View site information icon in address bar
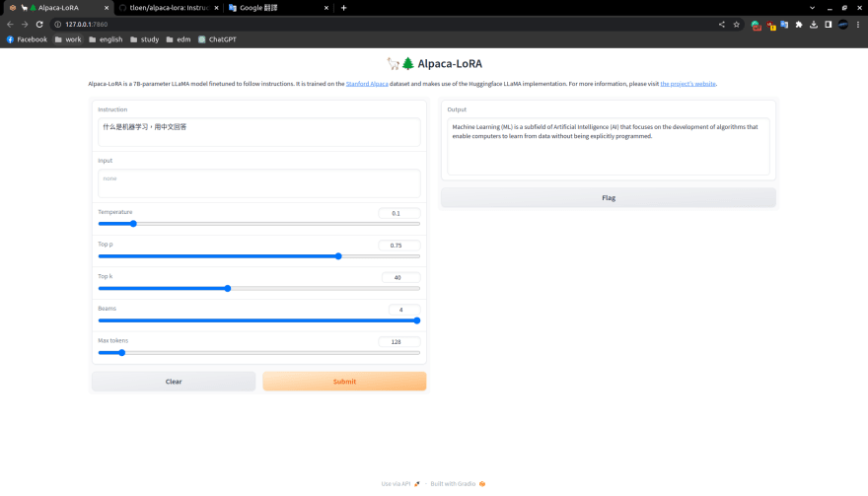This screenshot has width=868, height=496. click(57, 25)
